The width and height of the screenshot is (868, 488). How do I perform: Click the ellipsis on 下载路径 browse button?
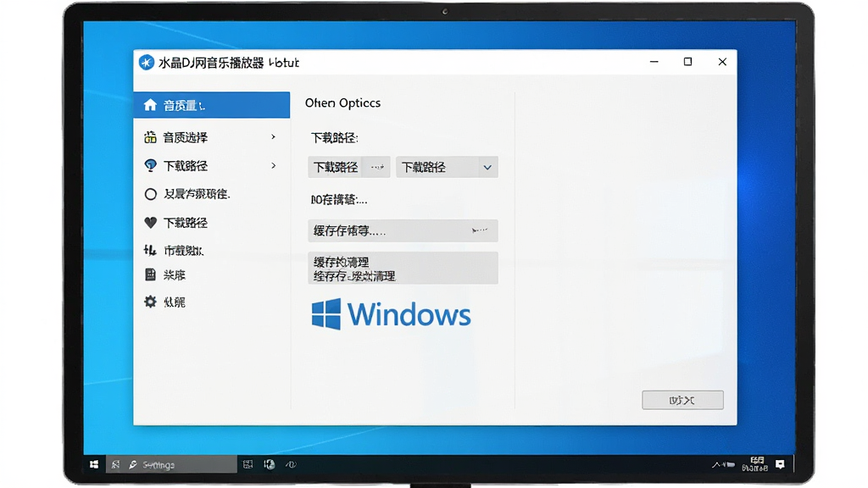click(377, 167)
